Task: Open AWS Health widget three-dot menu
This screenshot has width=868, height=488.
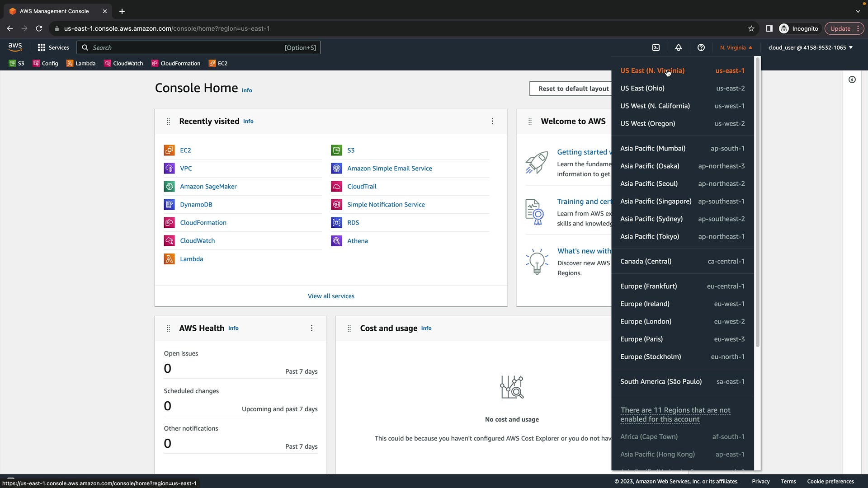Action: pyautogui.click(x=311, y=328)
